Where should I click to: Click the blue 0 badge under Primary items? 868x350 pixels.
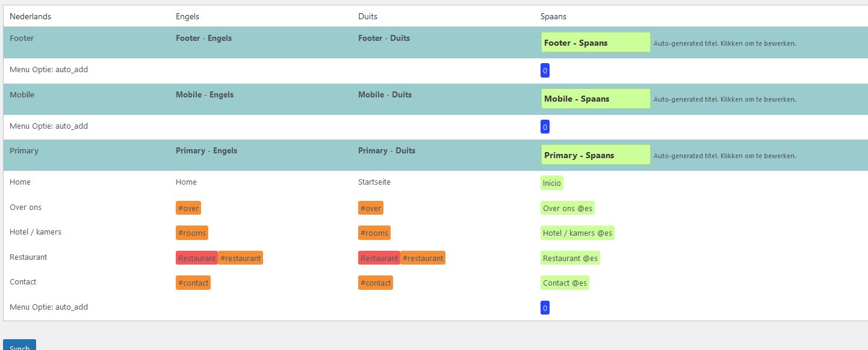[545, 308]
